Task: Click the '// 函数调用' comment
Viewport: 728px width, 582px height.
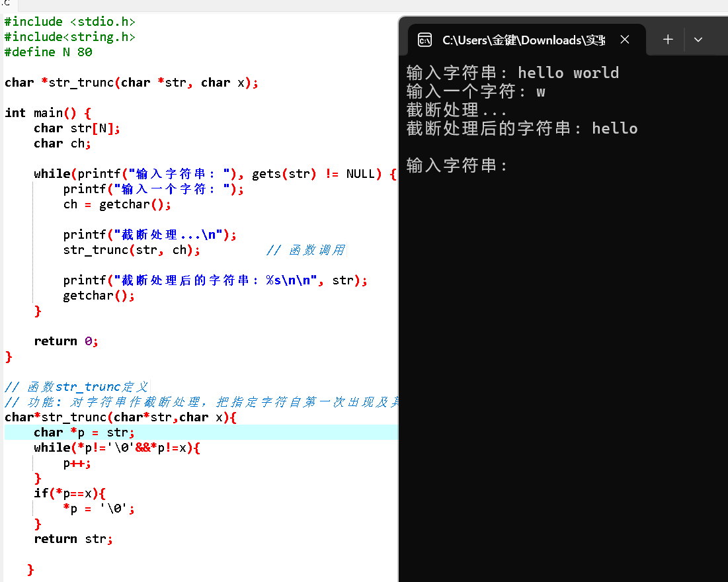Action: pos(306,249)
